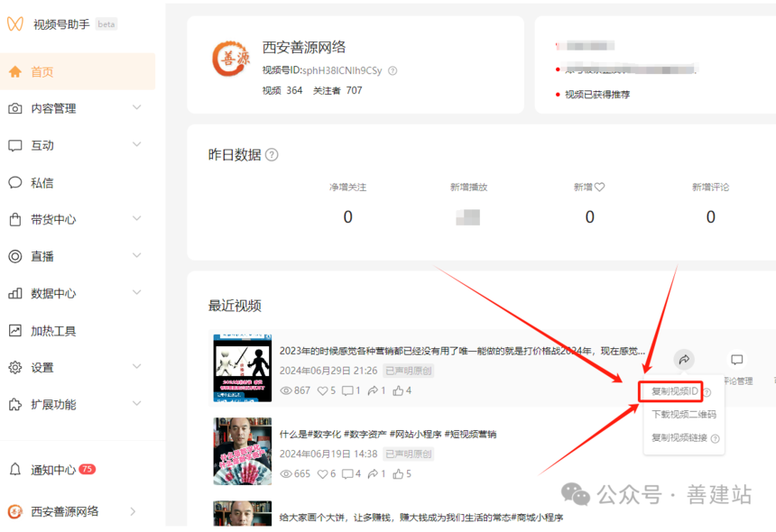Click the gear icon for 设置

(15, 367)
